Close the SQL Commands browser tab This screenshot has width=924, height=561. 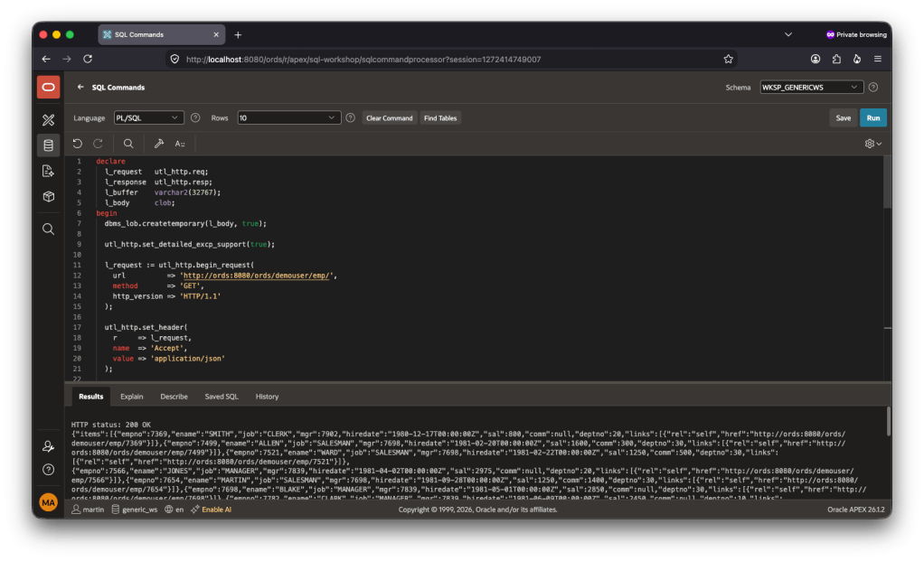pyautogui.click(x=216, y=34)
